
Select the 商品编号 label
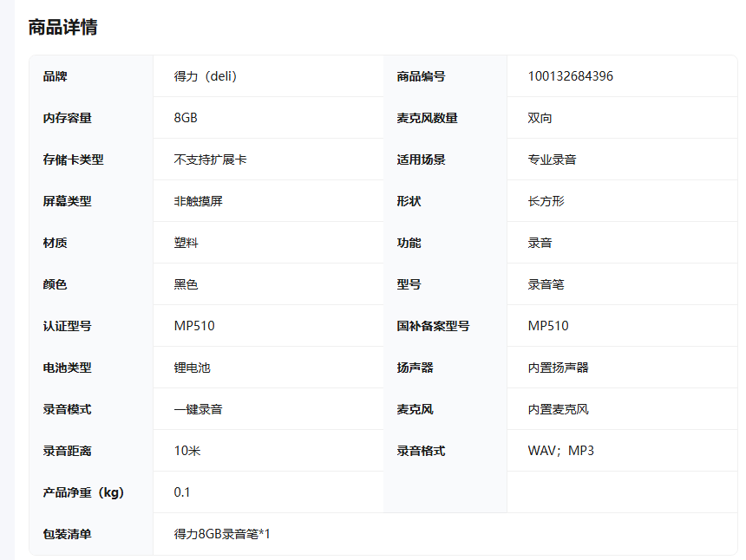421,76
